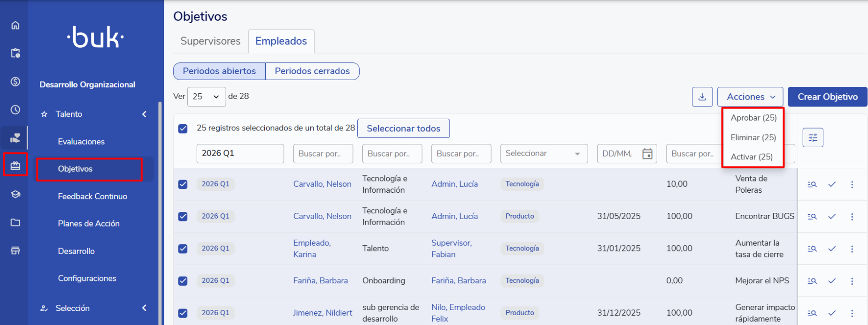The height and width of the screenshot is (325, 868).
Task: Click the home icon in the left rail
Action: [15, 25]
